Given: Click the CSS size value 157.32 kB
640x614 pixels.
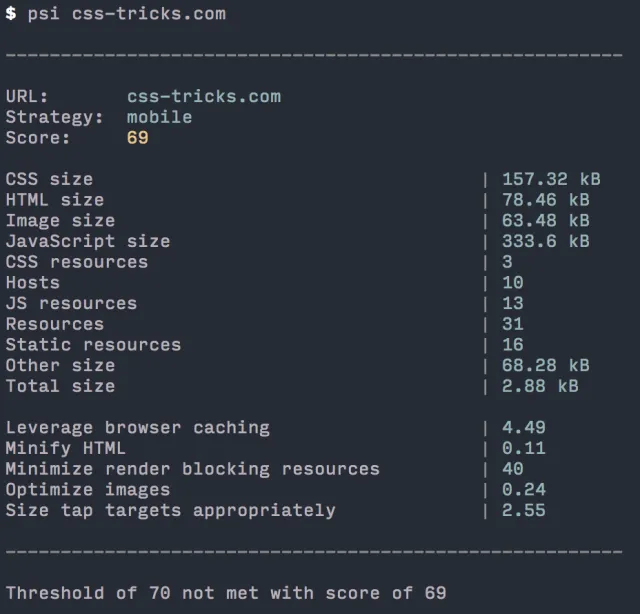Looking at the screenshot, I should 551,179.
